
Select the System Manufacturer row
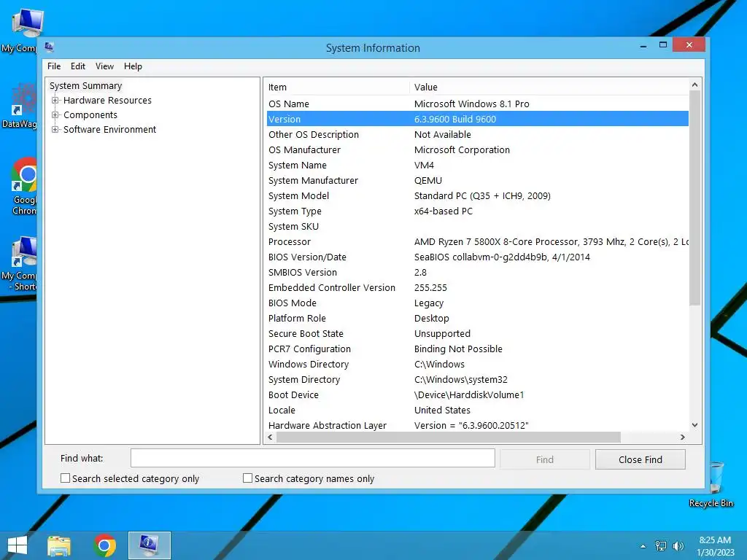(477, 181)
